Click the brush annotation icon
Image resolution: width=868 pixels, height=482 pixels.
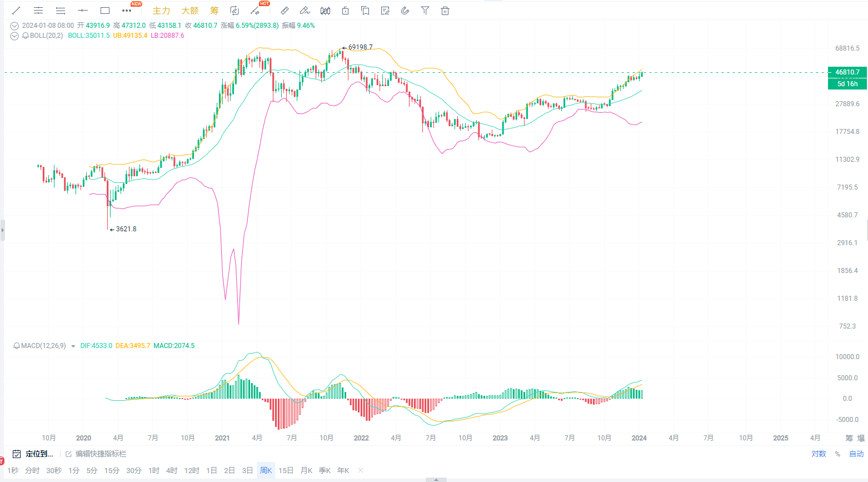[x=305, y=10]
